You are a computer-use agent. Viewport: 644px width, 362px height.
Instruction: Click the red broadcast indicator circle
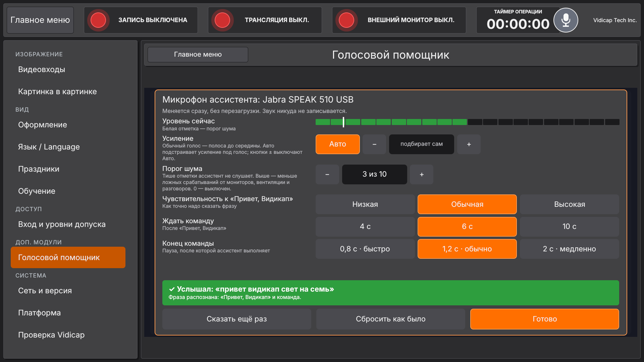222,20
